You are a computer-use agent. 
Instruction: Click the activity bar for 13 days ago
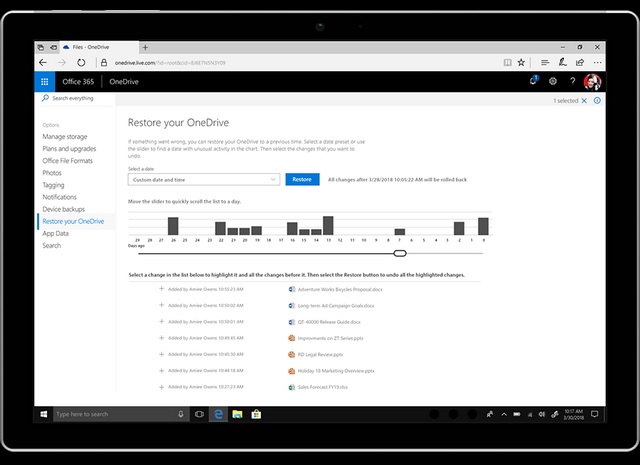pyautogui.click(x=328, y=225)
